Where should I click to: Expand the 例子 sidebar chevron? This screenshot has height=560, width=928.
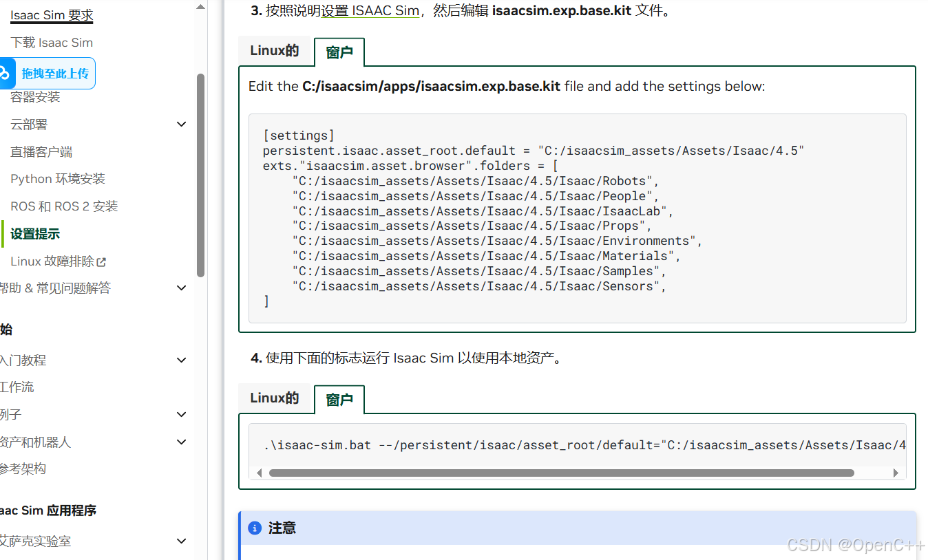pos(182,415)
